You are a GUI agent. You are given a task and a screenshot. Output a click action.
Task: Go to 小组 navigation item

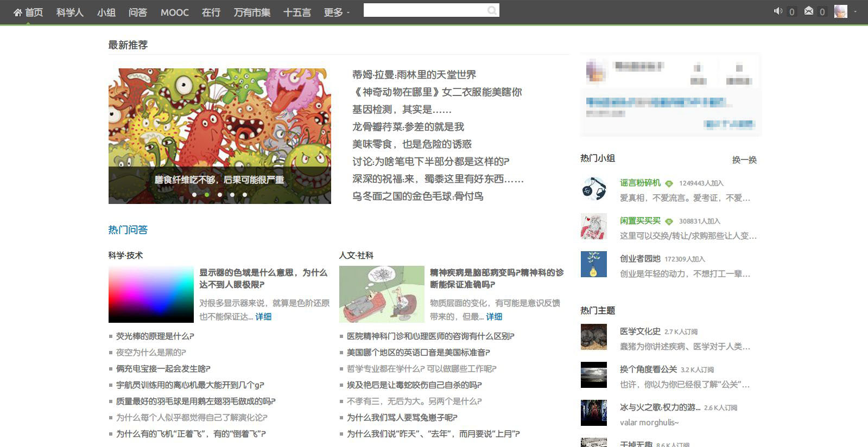click(106, 12)
